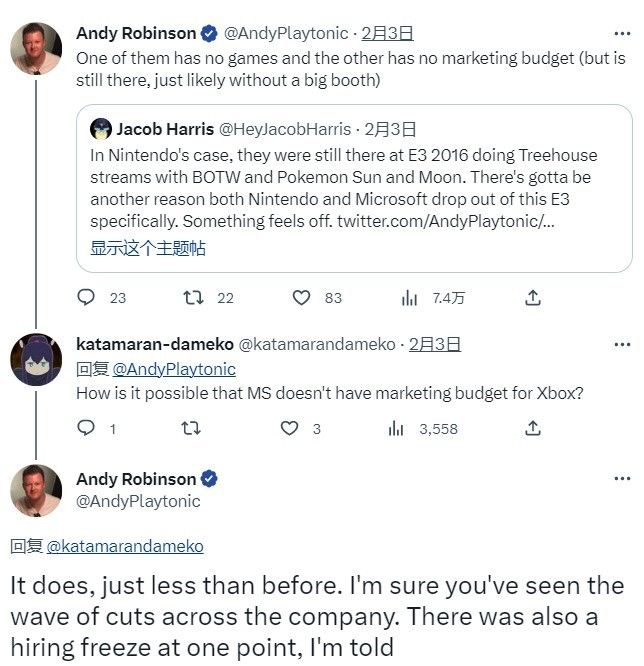Open more options on katamaran-dameko's tweet

[622, 344]
